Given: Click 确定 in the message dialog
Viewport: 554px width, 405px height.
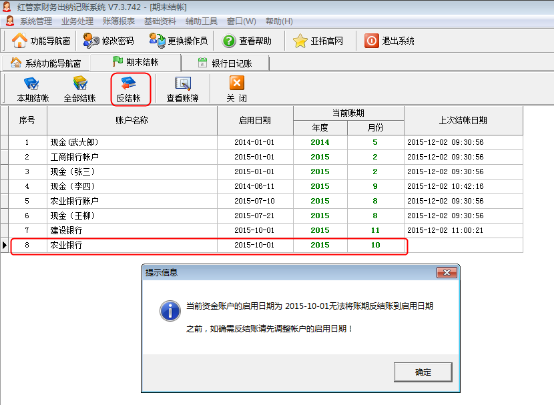Looking at the screenshot, I should tap(423, 372).
